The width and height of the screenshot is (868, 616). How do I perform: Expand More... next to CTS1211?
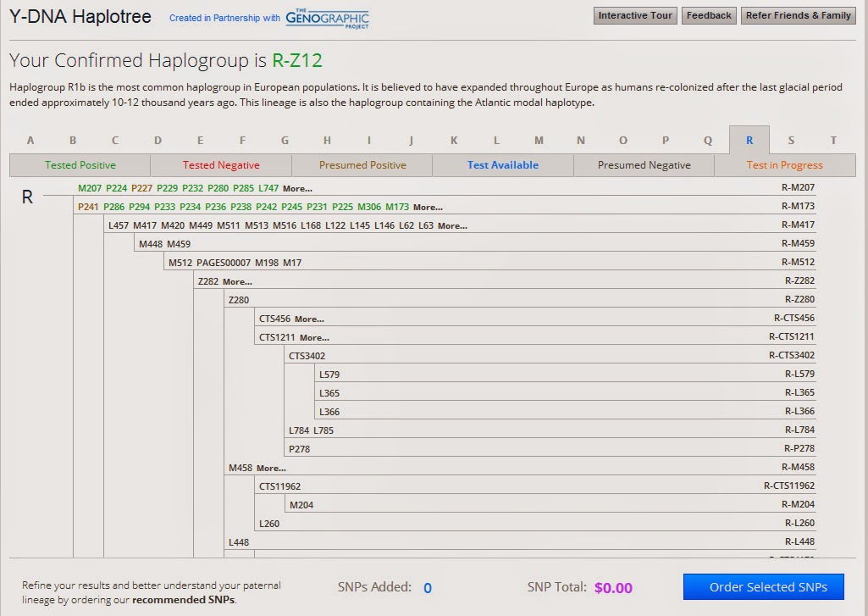click(x=314, y=338)
